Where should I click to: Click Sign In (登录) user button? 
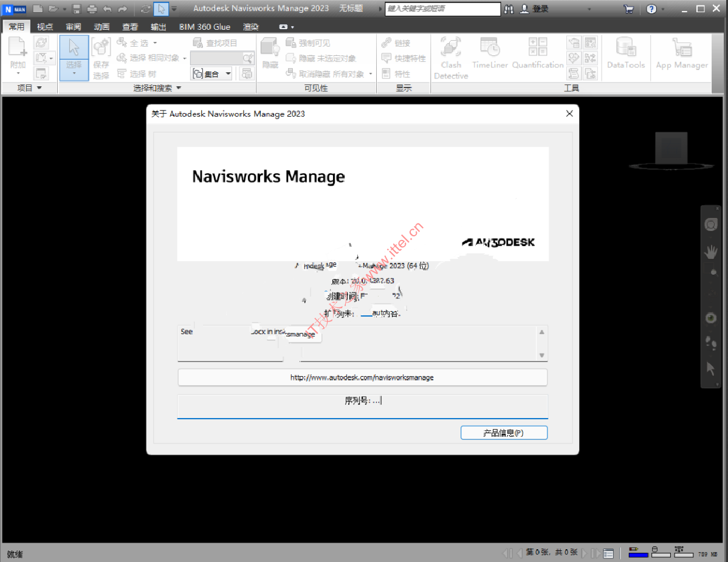(534, 9)
